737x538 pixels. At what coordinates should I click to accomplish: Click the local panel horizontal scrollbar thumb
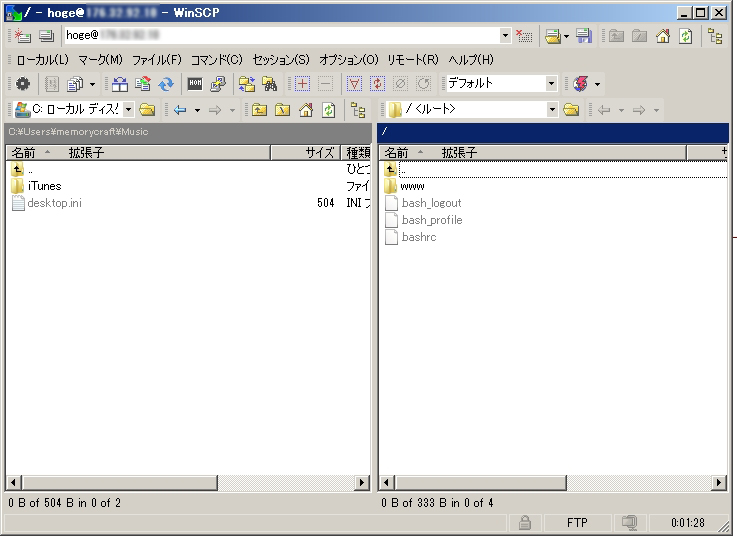tap(119, 482)
